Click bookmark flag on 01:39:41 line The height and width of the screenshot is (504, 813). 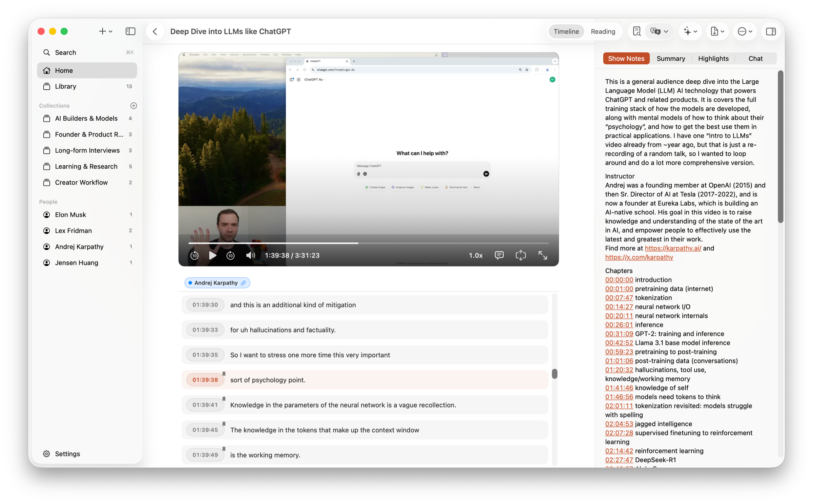(224, 399)
